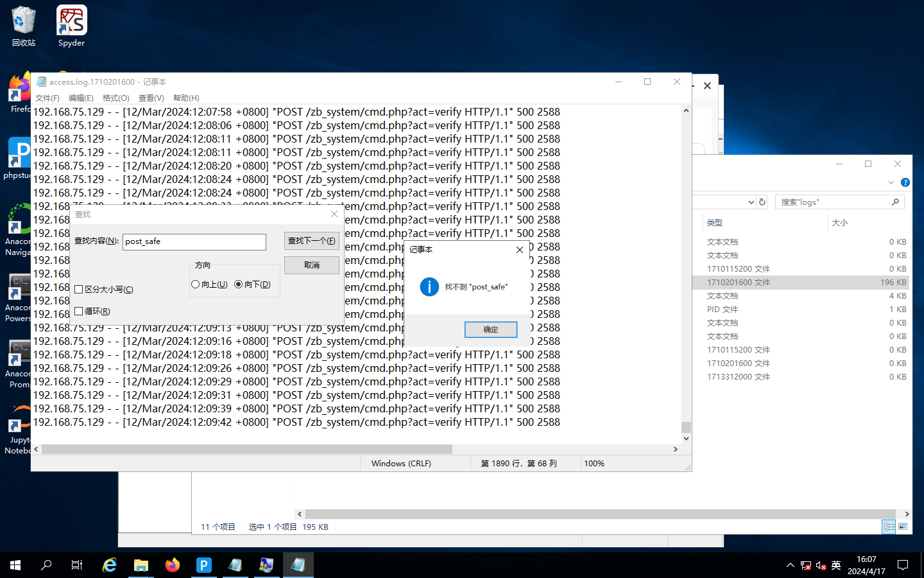Open File Explorer from the taskbar
Image resolution: width=924 pixels, height=578 pixels.
point(141,565)
